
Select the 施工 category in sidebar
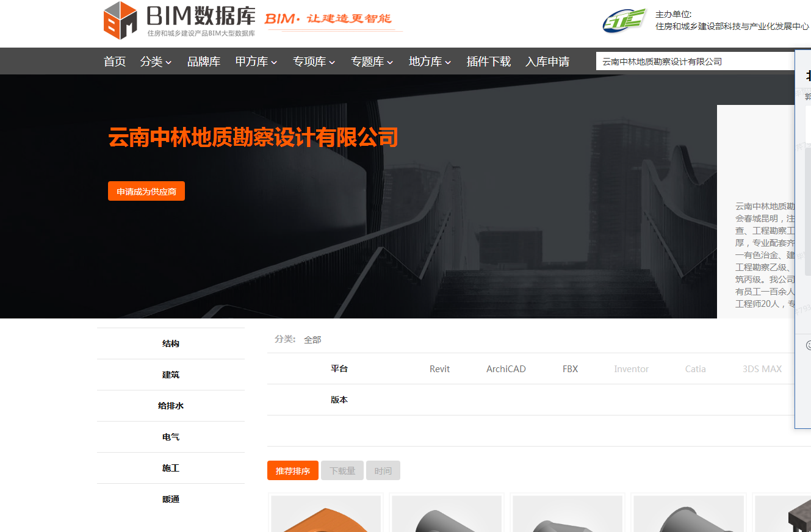click(171, 468)
